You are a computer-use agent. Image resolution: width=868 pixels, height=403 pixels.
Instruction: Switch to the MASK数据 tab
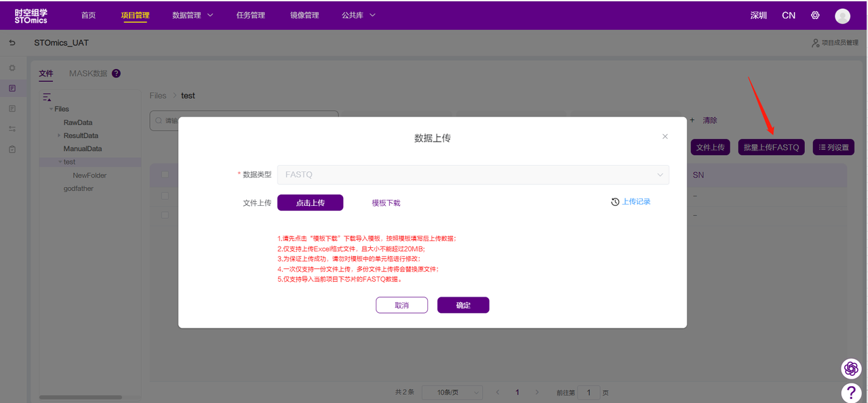88,73
